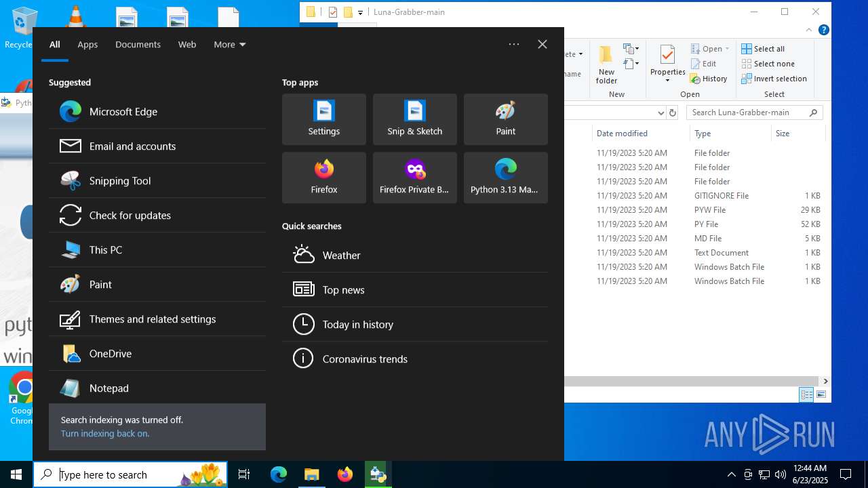
Task: Click Select all in Explorer
Action: 763,49
